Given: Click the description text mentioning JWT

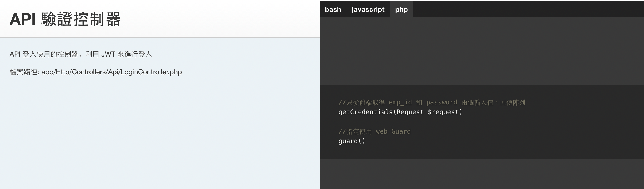Looking at the screenshot, I should (x=81, y=54).
